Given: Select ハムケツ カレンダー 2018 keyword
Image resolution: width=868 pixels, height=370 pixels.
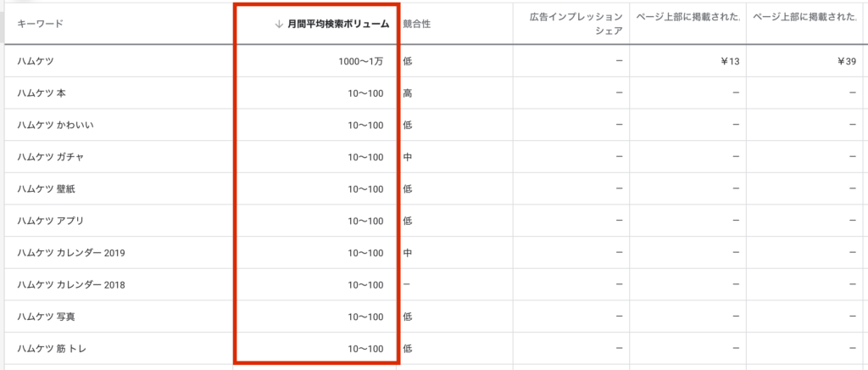Looking at the screenshot, I should [71, 284].
